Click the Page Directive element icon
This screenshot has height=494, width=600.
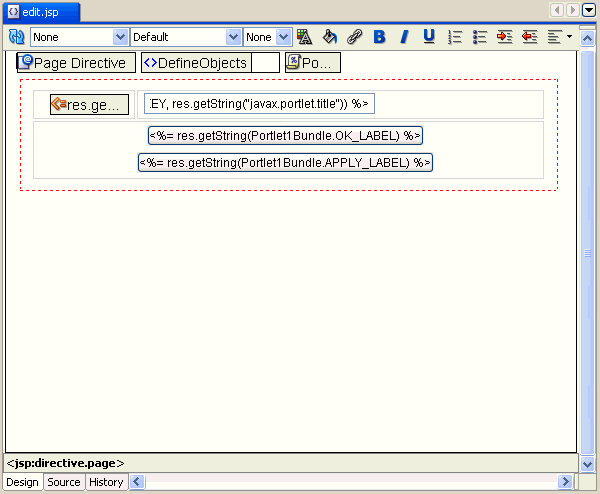[x=26, y=61]
